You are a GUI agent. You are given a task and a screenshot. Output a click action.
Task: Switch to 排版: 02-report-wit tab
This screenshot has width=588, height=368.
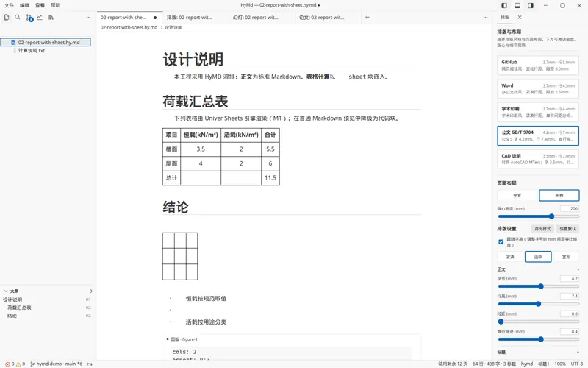coord(196,17)
